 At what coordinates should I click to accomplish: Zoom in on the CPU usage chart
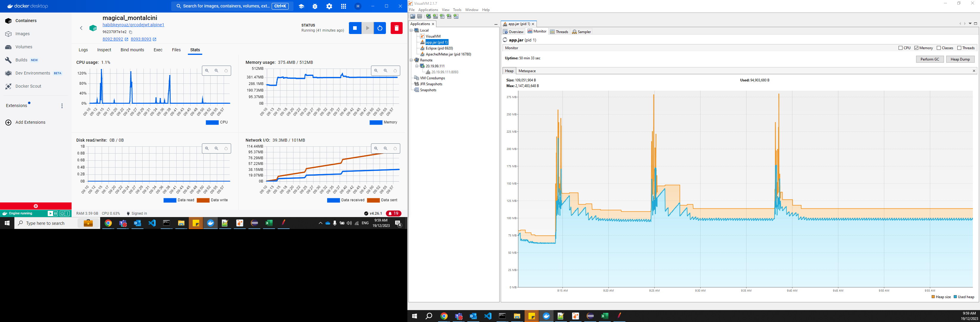(x=207, y=71)
